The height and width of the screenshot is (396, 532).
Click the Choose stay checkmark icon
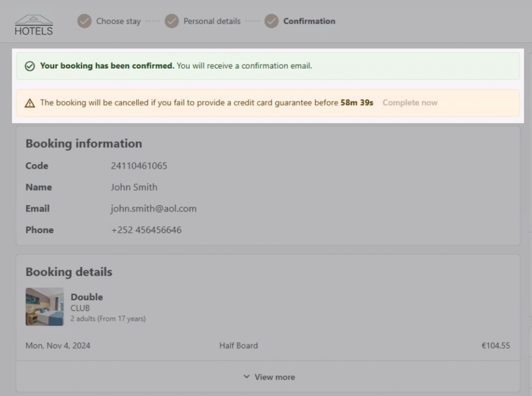pyautogui.click(x=84, y=21)
